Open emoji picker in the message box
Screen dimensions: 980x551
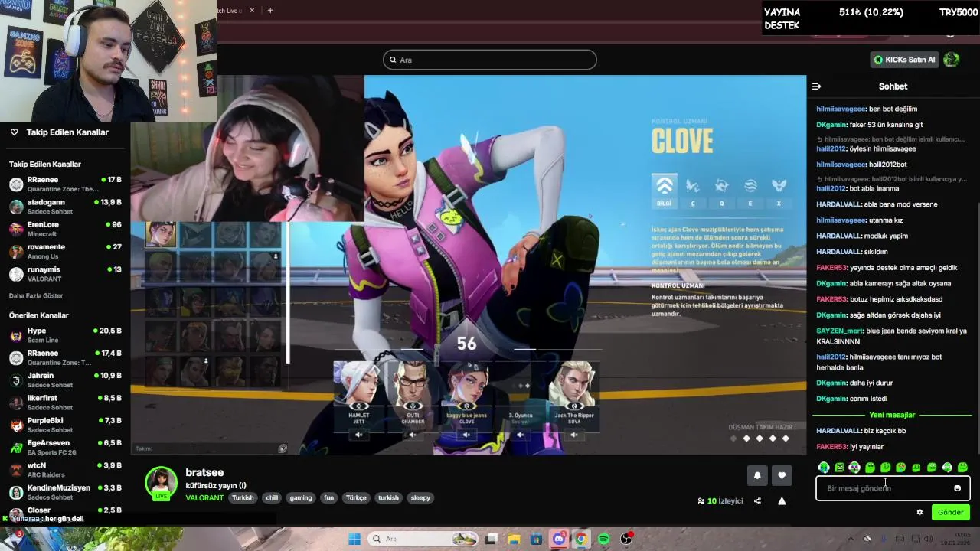coord(957,488)
